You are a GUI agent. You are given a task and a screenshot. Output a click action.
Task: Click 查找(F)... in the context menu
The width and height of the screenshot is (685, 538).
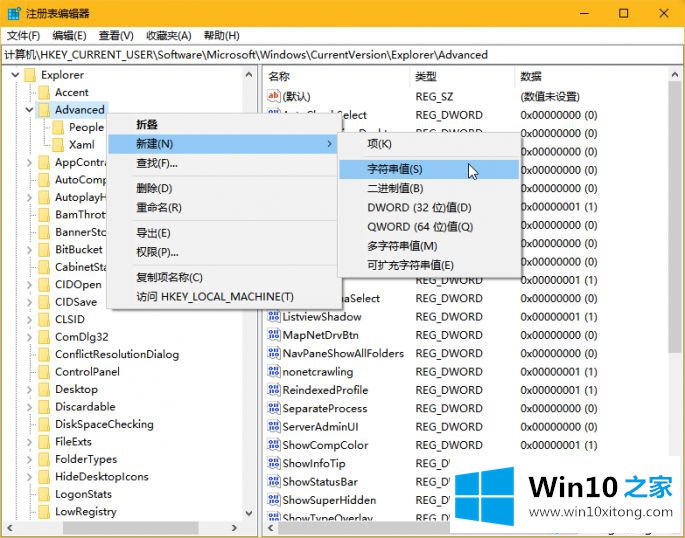point(223,163)
